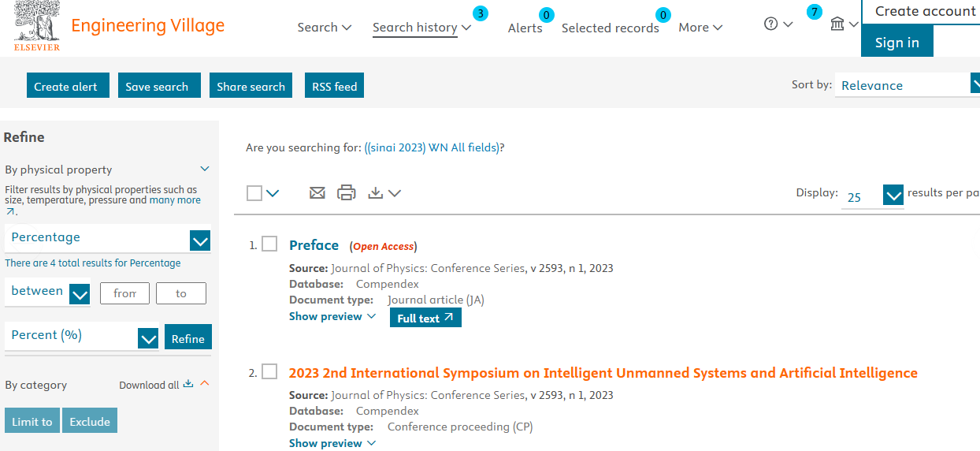Click the suggested query (sinai 2023) WN All fields
The width and height of the screenshot is (980, 451).
(x=432, y=147)
